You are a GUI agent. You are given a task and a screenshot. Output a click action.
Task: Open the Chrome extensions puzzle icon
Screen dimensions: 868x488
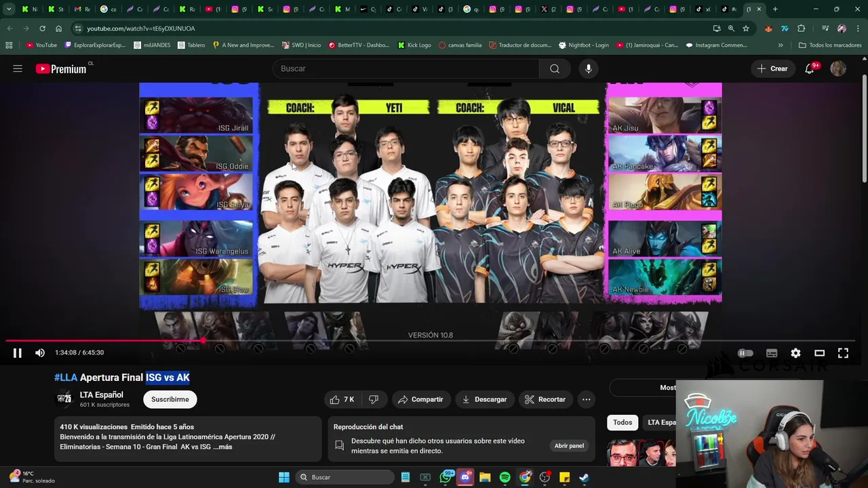802,28
